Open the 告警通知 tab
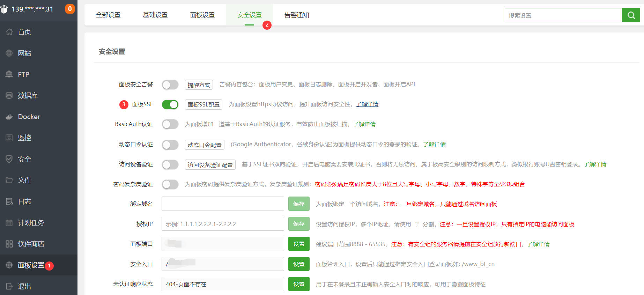Screen dimensions: 644x295 297,15
